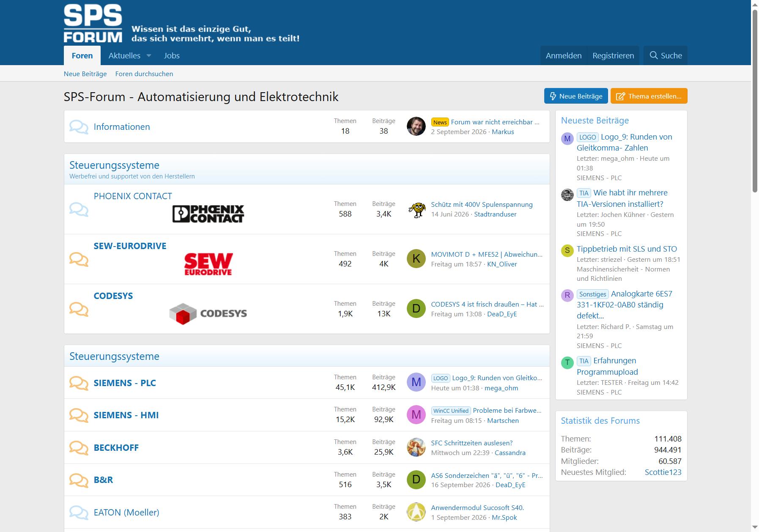Viewport: 759px width, 532px height.
Task: Click the WinCC Unified tag label
Action: 451,411
